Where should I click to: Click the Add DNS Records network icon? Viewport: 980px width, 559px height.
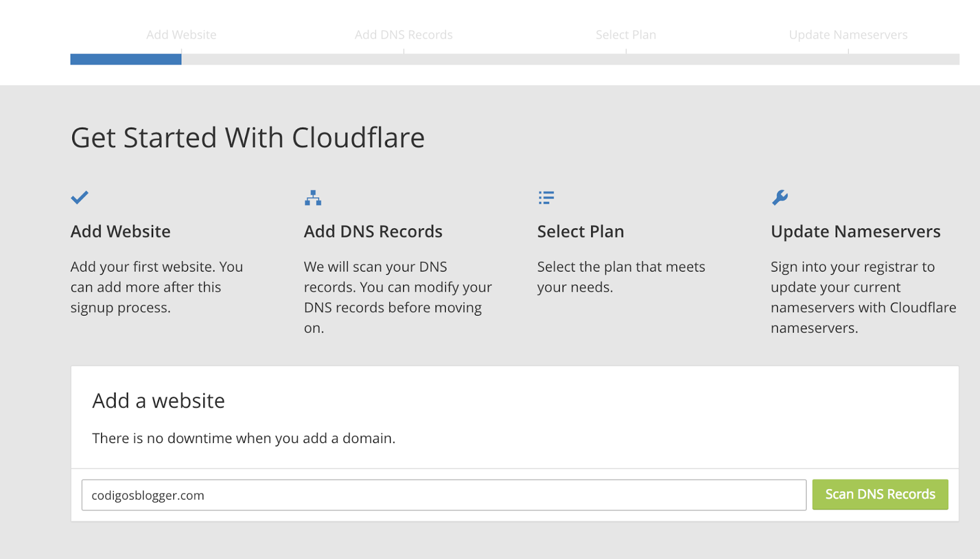313,197
